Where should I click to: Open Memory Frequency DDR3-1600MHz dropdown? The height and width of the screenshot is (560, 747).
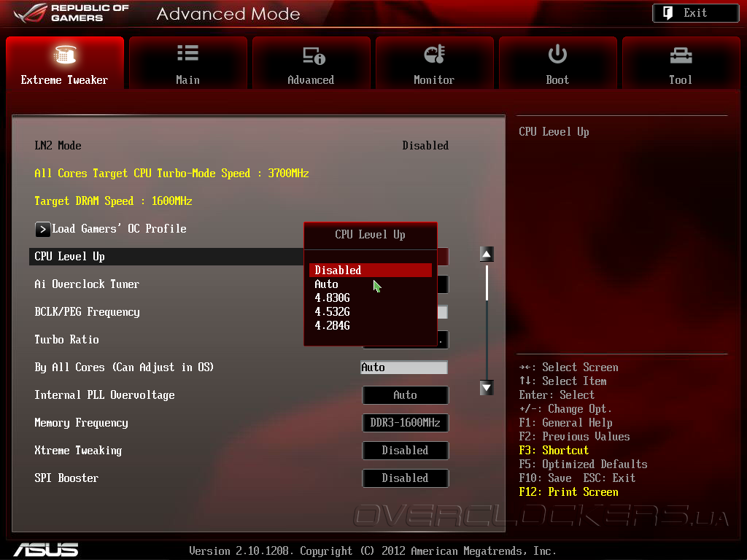[x=406, y=423]
